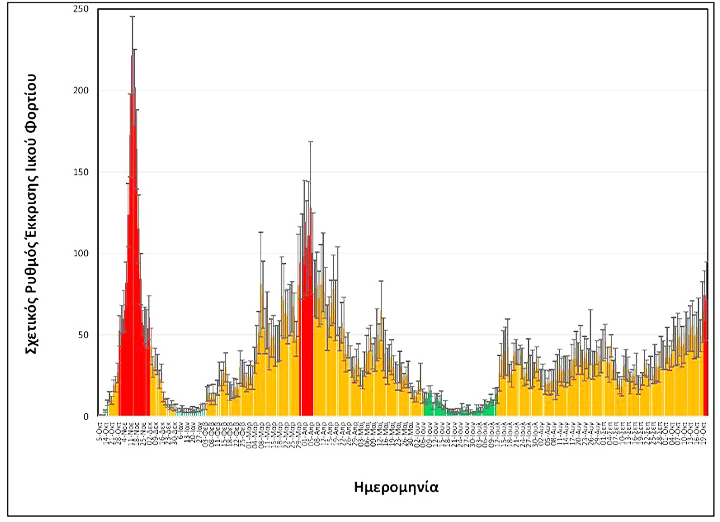Screen dimensions: 720x522
Task: Click the top of the highest error bar
Action: pos(132,17)
